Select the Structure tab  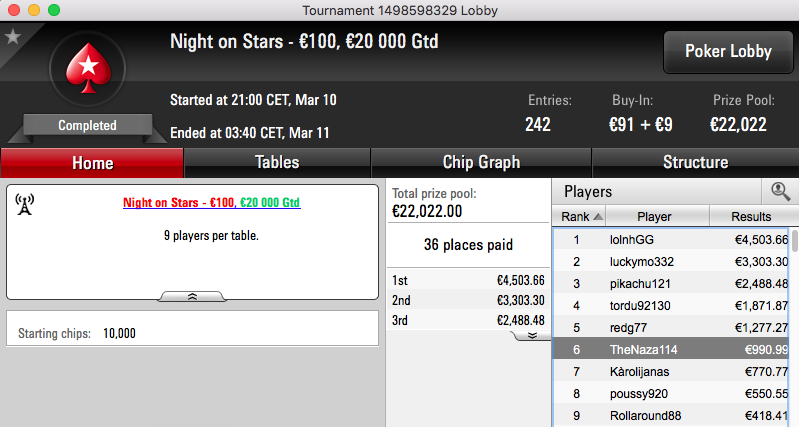[696, 163]
